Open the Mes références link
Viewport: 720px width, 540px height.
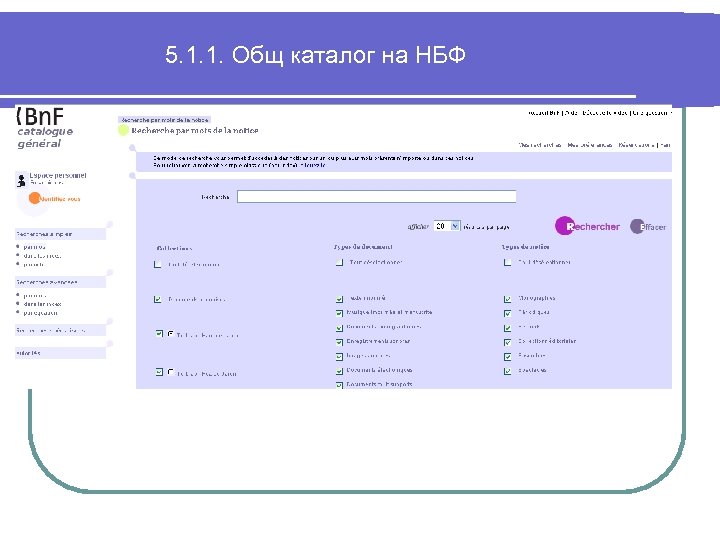pos(590,145)
